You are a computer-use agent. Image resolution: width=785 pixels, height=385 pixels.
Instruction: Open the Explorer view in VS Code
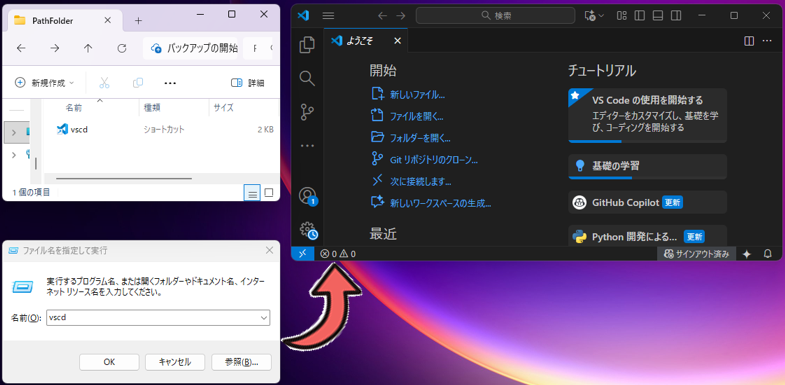pyautogui.click(x=307, y=45)
